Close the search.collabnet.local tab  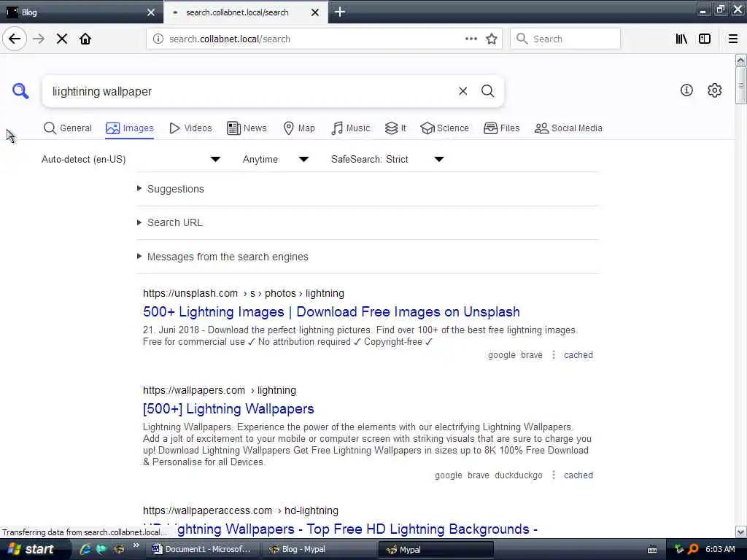point(315,12)
